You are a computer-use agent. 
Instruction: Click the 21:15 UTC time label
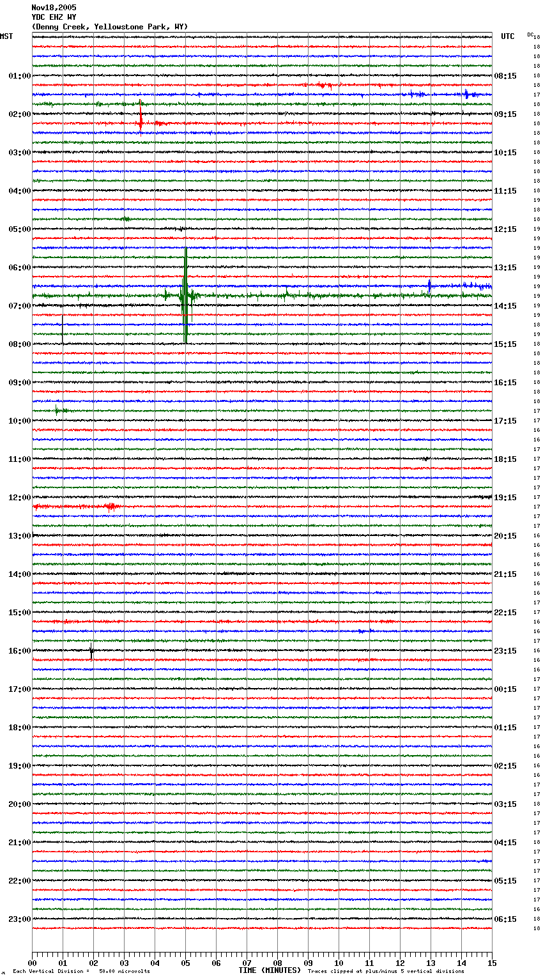point(505,574)
